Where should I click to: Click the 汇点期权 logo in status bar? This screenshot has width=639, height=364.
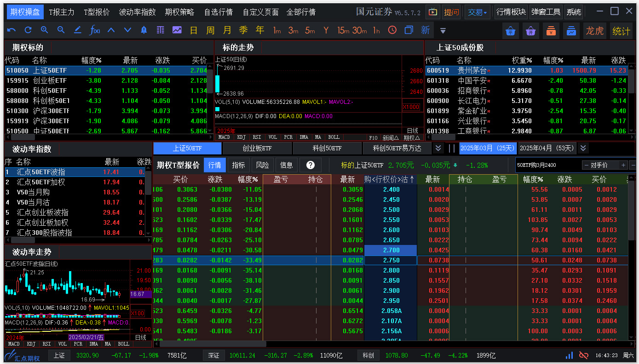coord(23,356)
